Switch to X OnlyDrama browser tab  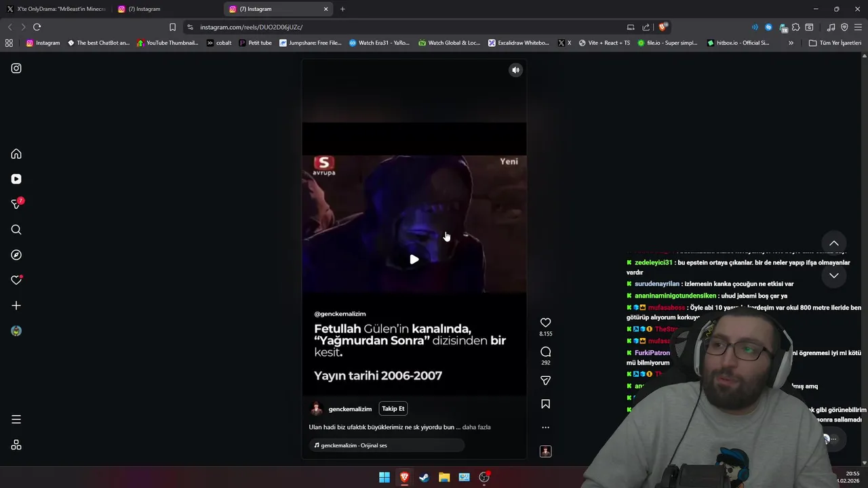[x=56, y=9]
